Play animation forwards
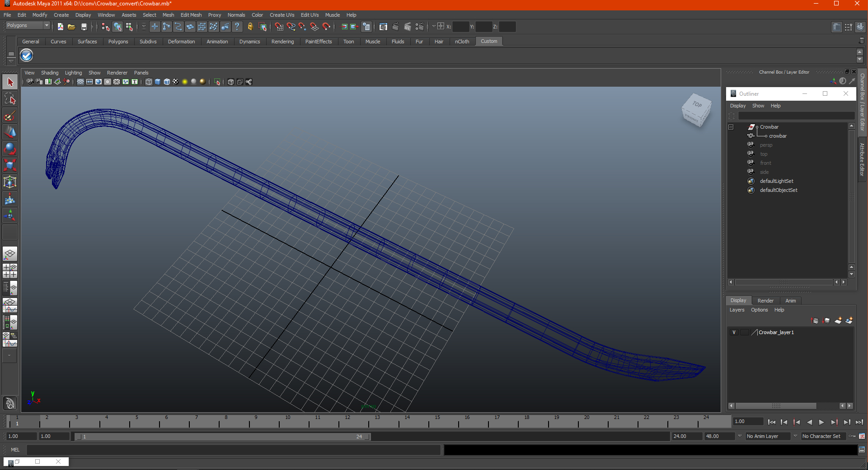This screenshot has height=470, width=868. pyautogui.click(x=821, y=422)
